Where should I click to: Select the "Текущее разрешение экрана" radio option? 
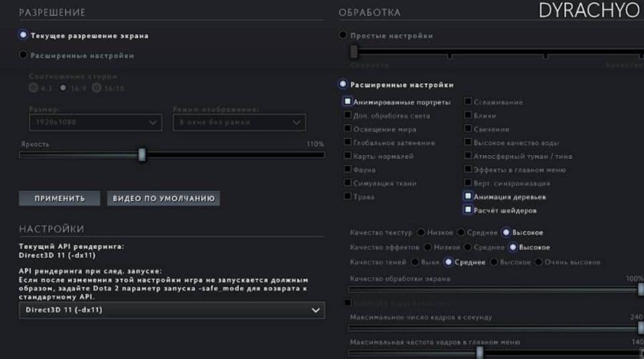pyautogui.click(x=24, y=35)
